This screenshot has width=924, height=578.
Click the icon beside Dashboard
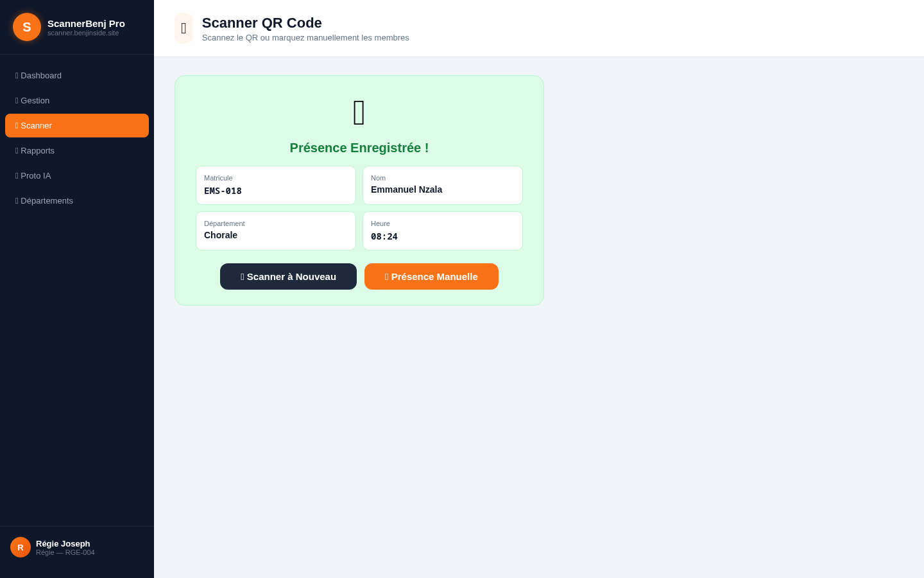pos(17,76)
